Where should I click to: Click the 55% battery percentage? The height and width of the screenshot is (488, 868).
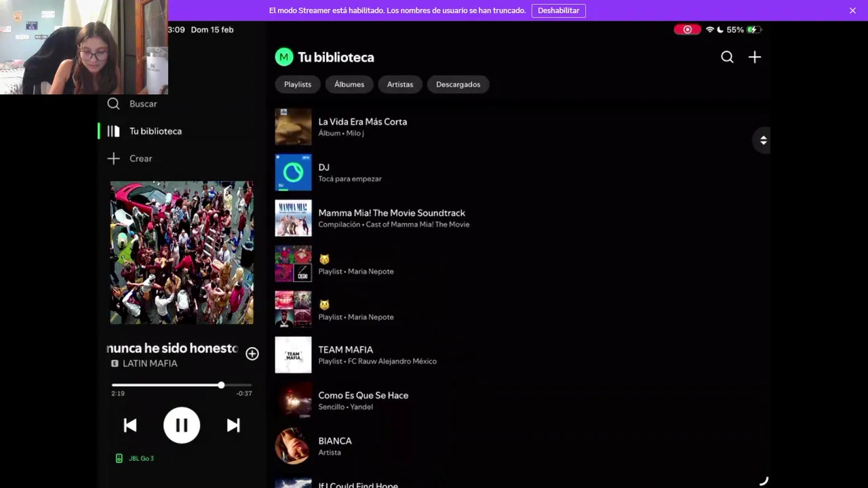coord(735,30)
